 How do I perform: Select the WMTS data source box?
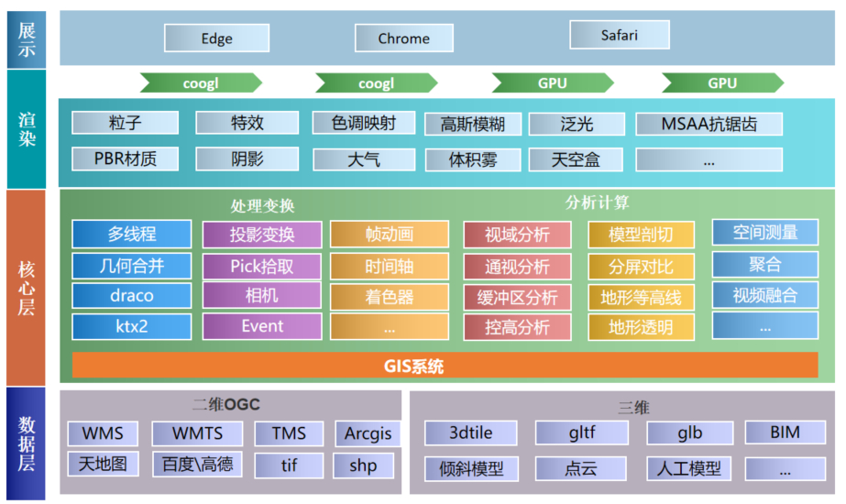pos(197,433)
